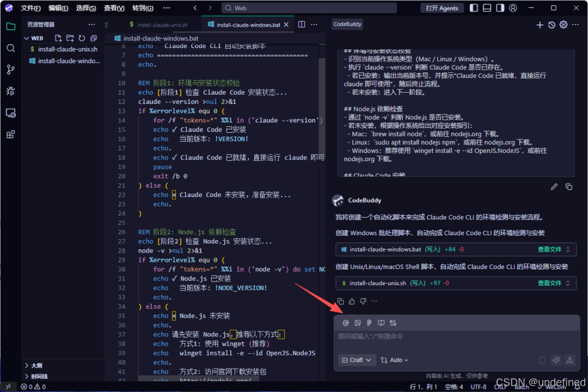The width and height of the screenshot is (588, 392).
Task: Insert @ mention in chat input
Action: click(346, 323)
